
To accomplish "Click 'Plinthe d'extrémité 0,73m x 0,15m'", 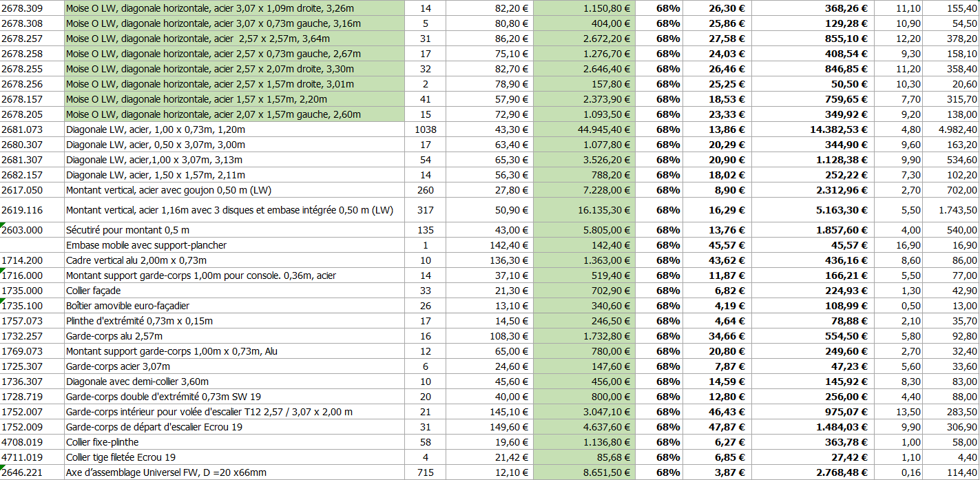I will (234, 321).
